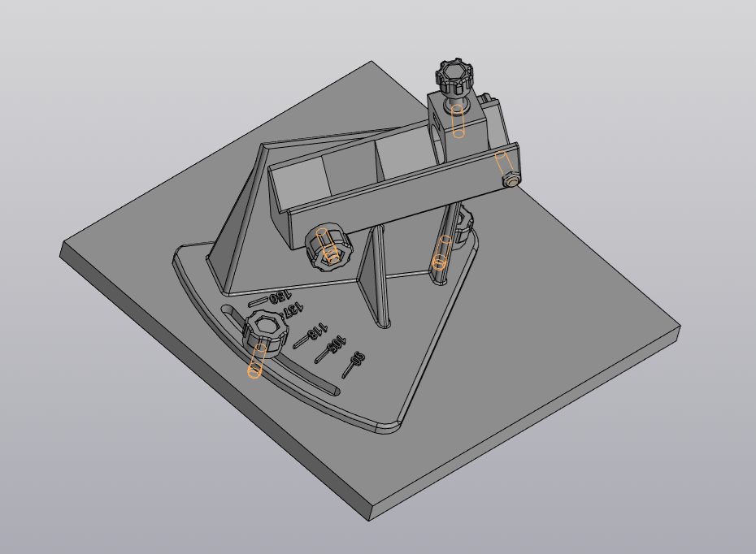This screenshot has width=756, height=554.
Task: Select the engraved "150" angle marking
Action: [280, 296]
